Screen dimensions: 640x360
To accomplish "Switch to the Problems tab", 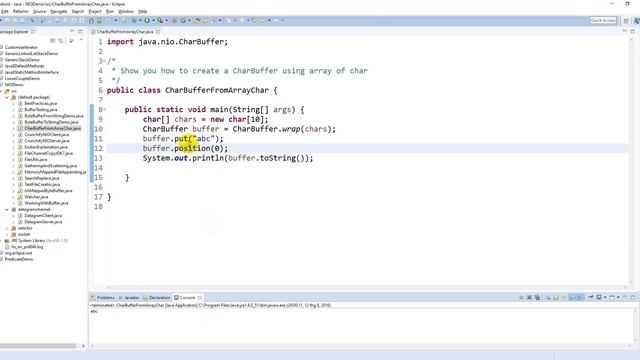I will [103, 298].
